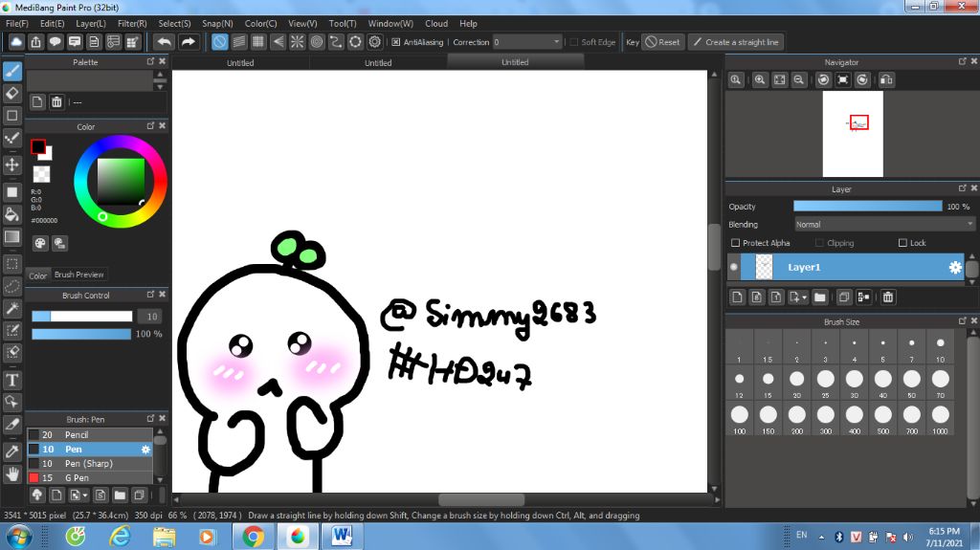Enable the radial snap icon
Screen dimensions: 980x550
[298, 42]
